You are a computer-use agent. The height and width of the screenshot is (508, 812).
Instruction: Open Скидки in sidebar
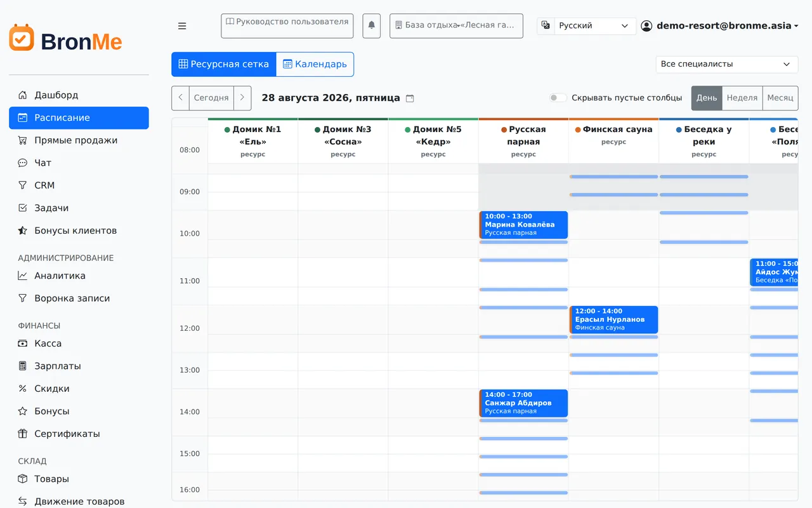(x=79, y=389)
